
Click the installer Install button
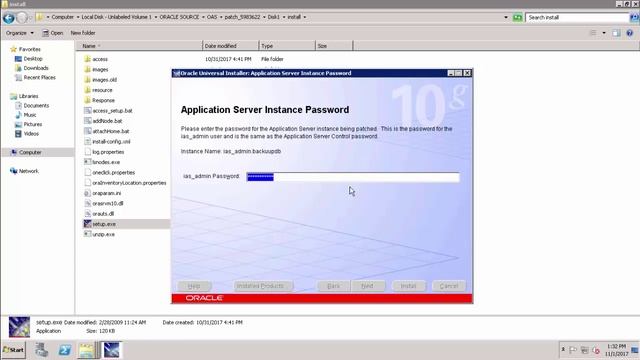(x=408, y=286)
